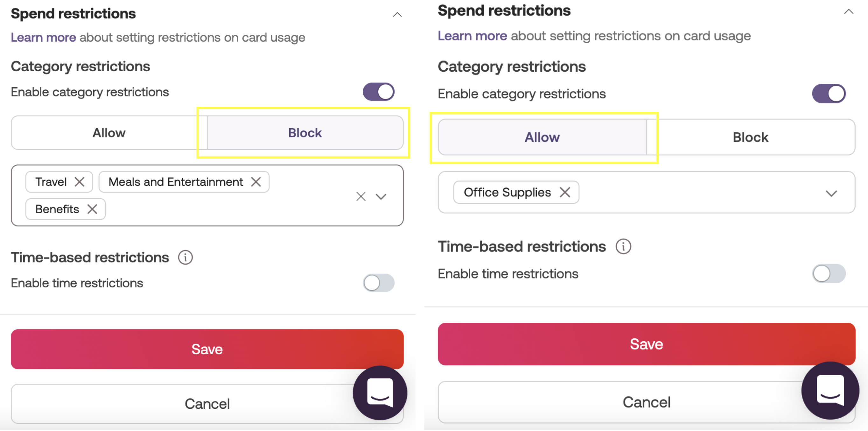Disable category restrictions toggle in right panel

pyautogui.click(x=829, y=94)
